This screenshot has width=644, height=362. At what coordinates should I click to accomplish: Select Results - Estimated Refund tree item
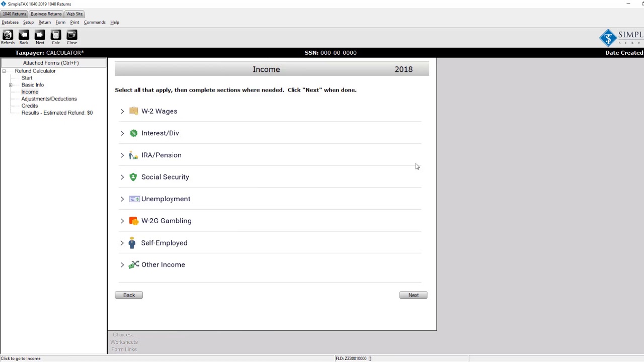pos(57,113)
